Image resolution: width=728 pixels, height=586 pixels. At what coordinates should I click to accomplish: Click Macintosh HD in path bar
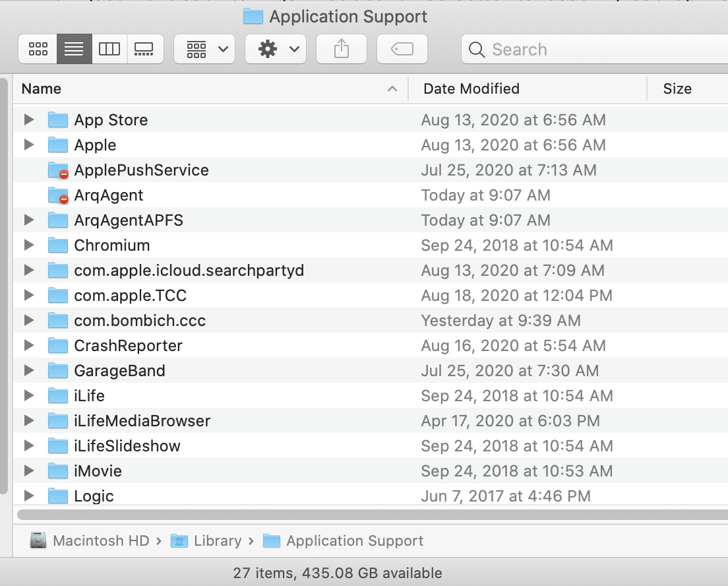click(100, 541)
